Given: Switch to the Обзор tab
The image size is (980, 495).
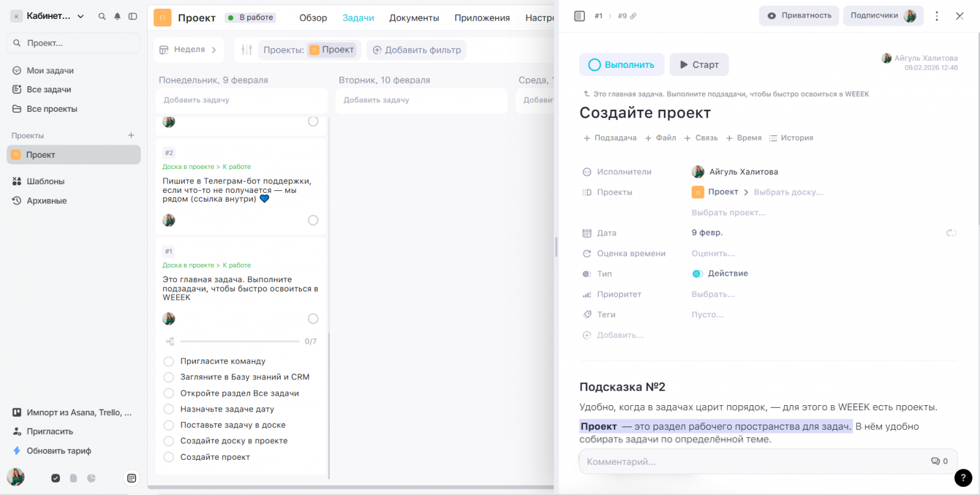Looking at the screenshot, I should 313,18.
